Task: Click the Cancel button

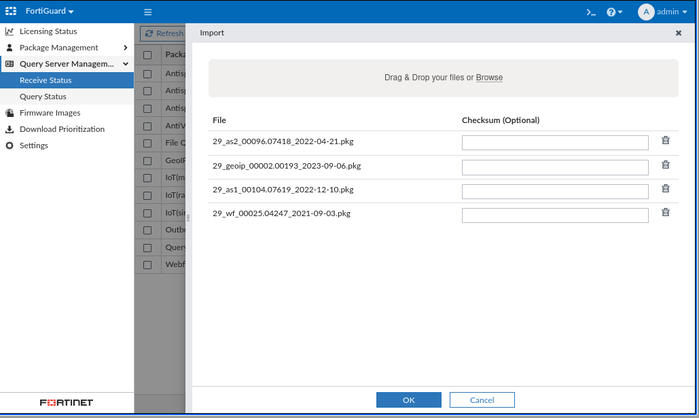Action: 482,400
